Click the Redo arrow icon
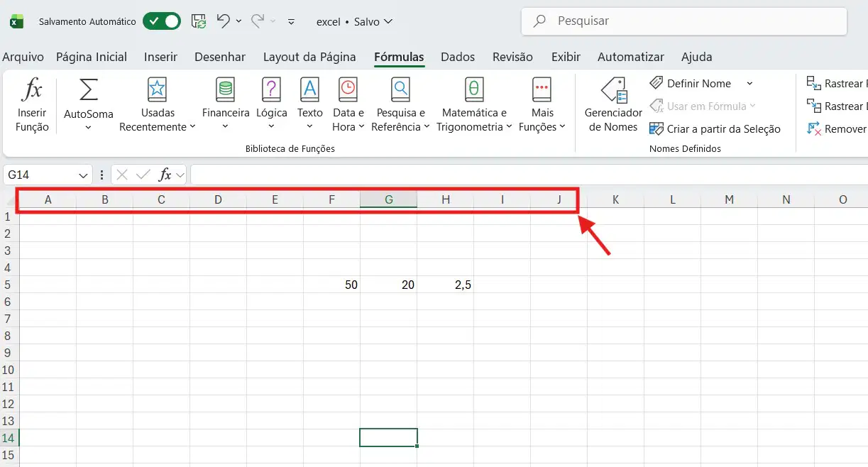Screen dimensions: 868x467 tap(258, 21)
